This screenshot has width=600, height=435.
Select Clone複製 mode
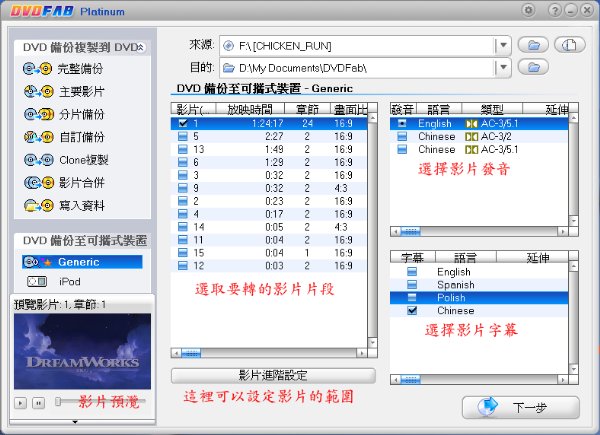(x=68, y=160)
